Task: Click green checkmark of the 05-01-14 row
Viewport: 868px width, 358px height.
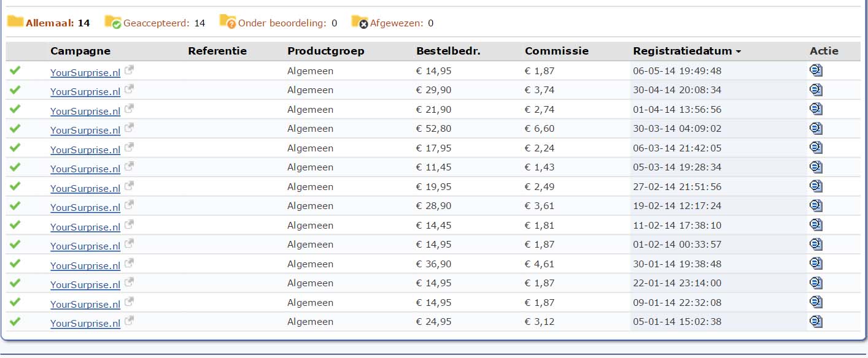Action: [15, 321]
